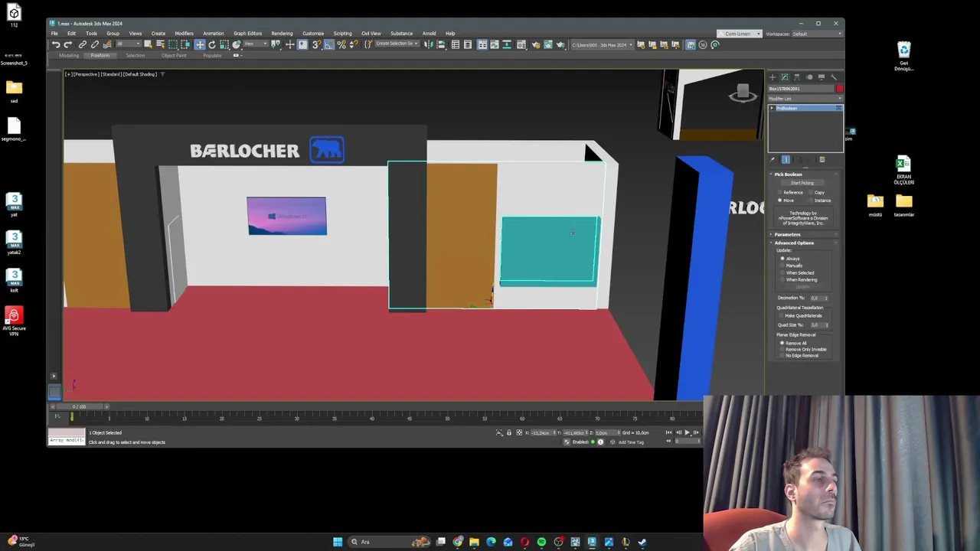Toggle the 3D Snaps icon
This screenshot has width=980, height=551.
(x=315, y=44)
